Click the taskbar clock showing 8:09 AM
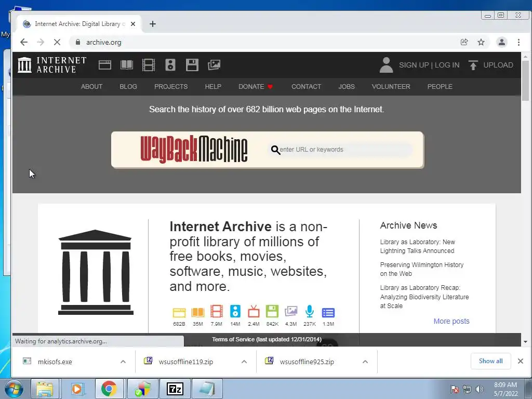Image resolution: width=532 pixels, height=399 pixels. click(506, 389)
